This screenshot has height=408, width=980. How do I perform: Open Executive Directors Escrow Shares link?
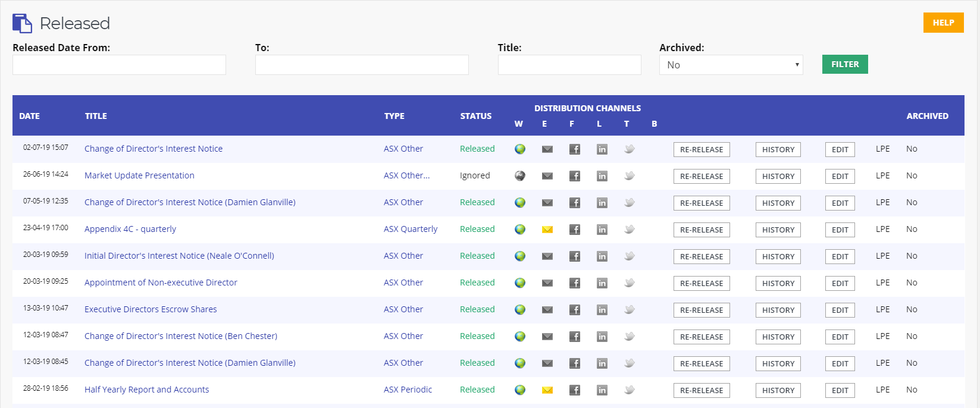pos(151,309)
